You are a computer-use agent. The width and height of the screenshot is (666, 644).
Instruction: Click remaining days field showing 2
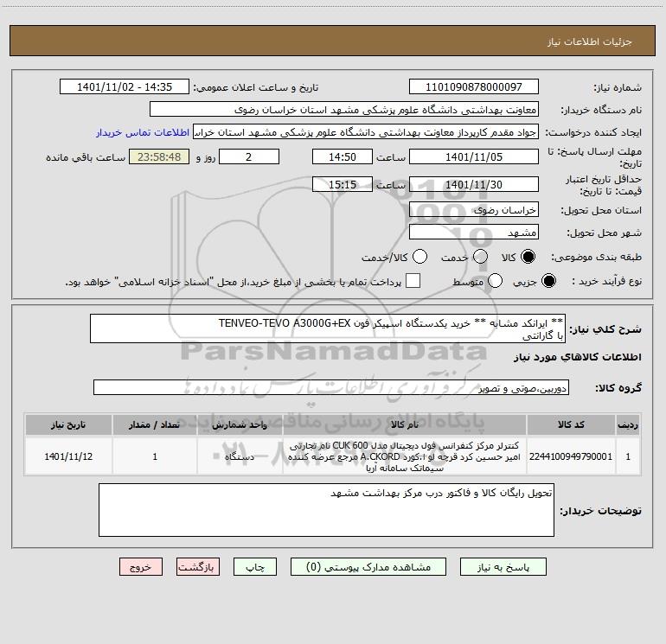249,157
